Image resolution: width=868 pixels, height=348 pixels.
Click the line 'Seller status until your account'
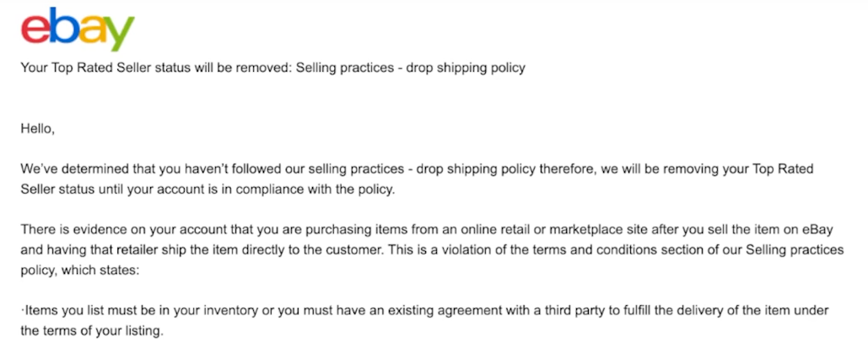pos(207,189)
